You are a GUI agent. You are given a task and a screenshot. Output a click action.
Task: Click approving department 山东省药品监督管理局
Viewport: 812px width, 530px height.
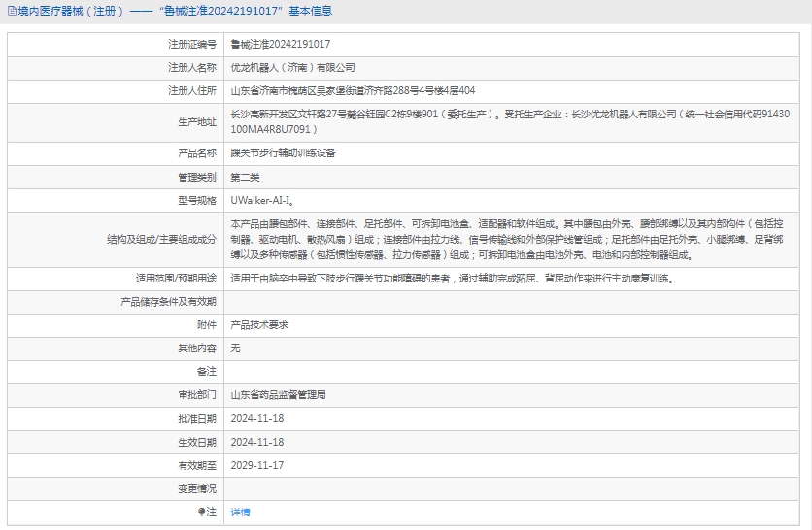(278, 395)
